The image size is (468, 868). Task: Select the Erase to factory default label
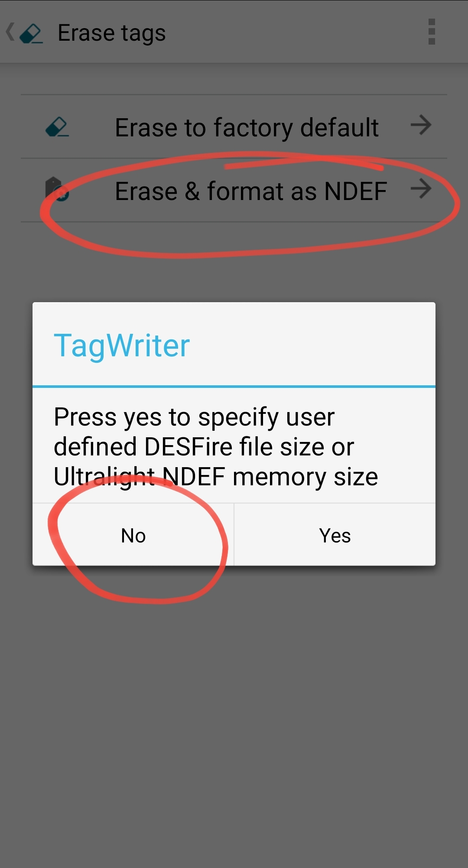point(247,128)
